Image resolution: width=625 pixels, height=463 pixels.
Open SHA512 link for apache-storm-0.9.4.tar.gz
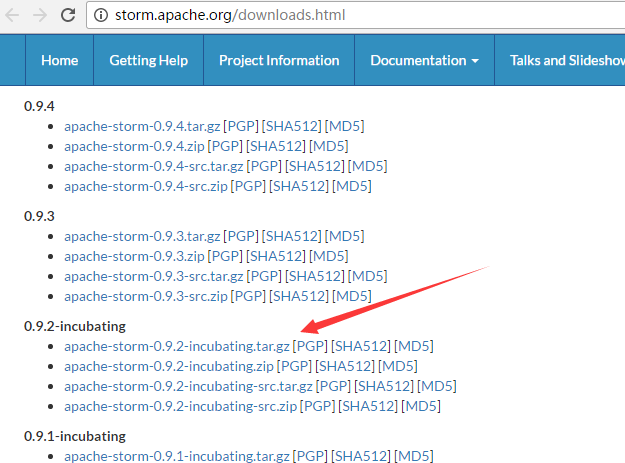pyautogui.click(x=291, y=126)
